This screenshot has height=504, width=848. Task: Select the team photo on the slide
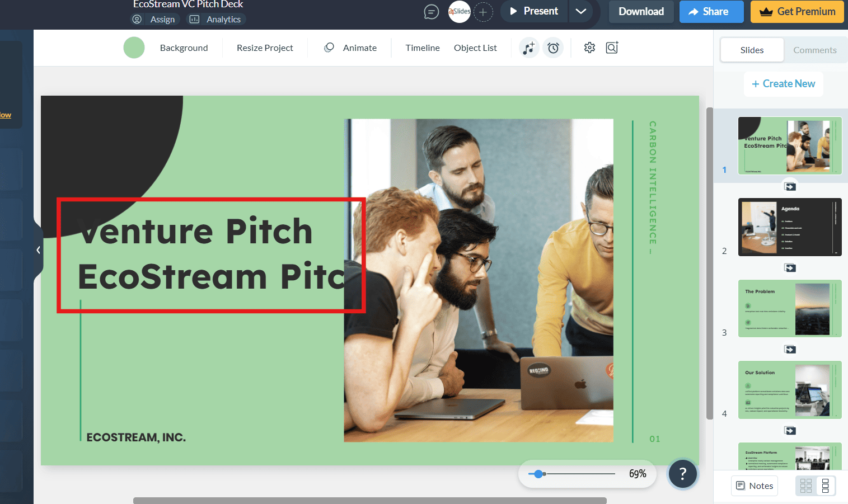point(479,280)
